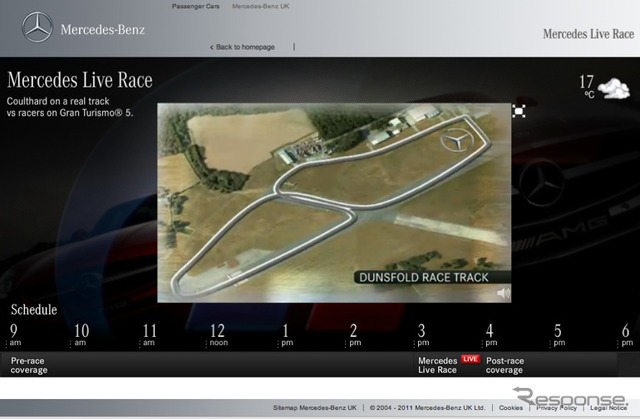
Task: Open the Mercedes-Benz UK menu item
Action: point(260,6)
